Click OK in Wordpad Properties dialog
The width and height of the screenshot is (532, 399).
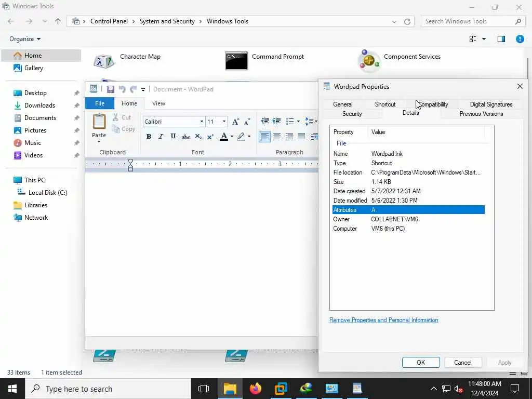(421, 362)
